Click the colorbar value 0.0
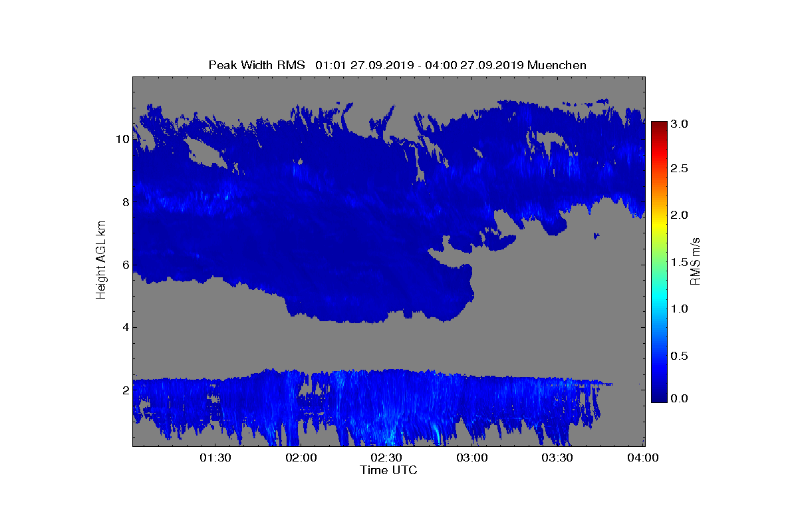The image size is (798, 532). (680, 398)
